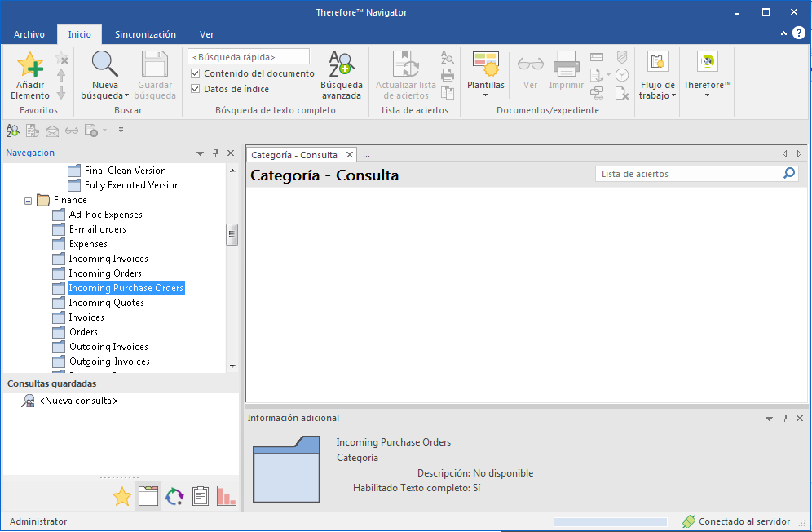Click the index data card icon in ribbon

[597, 57]
